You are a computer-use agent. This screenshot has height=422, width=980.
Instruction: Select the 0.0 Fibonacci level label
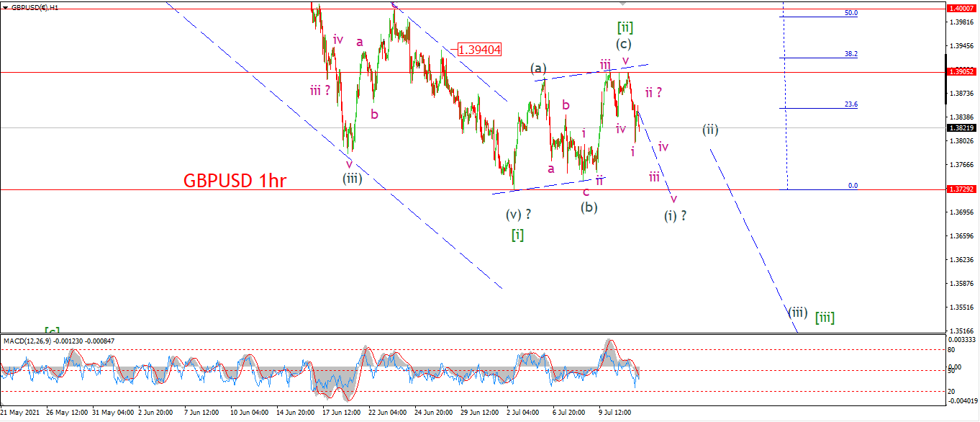point(853,185)
